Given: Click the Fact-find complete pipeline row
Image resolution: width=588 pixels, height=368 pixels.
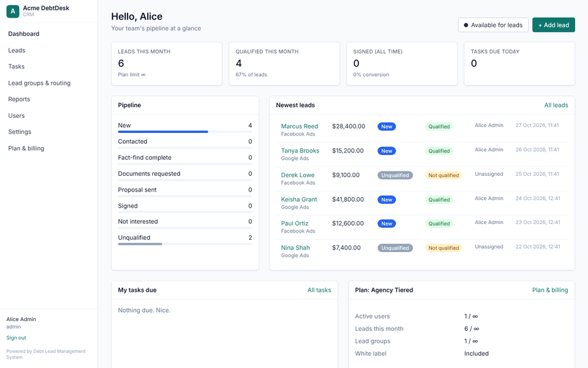Looking at the screenshot, I should click(x=185, y=159).
